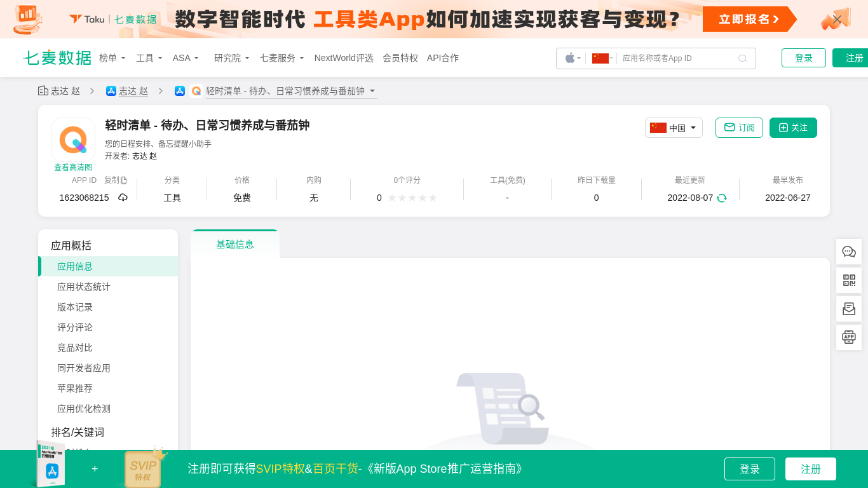Click 查看高清图 link
The height and width of the screenshot is (488, 868).
click(x=73, y=168)
